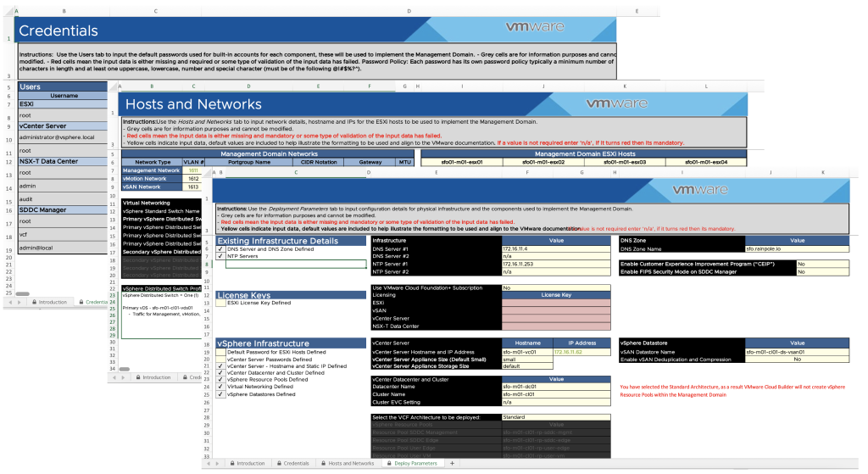Click IP address cell 172.16.11.62

(x=581, y=352)
